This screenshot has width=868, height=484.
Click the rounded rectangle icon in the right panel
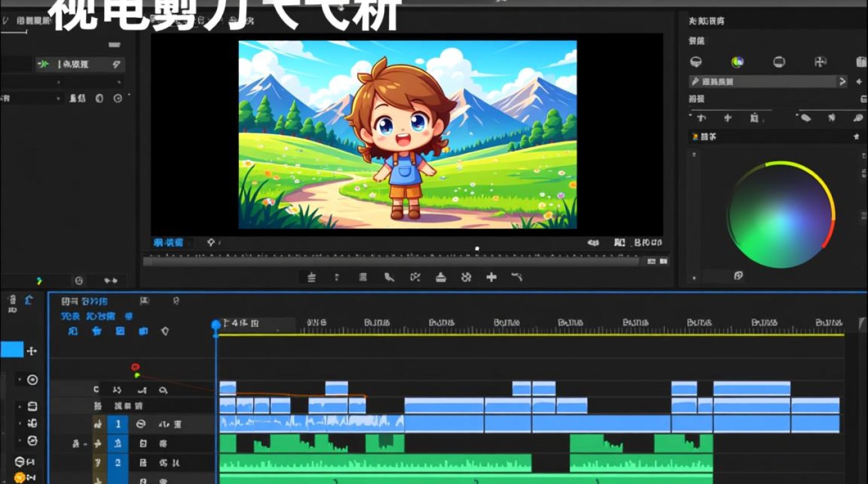[x=779, y=62]
